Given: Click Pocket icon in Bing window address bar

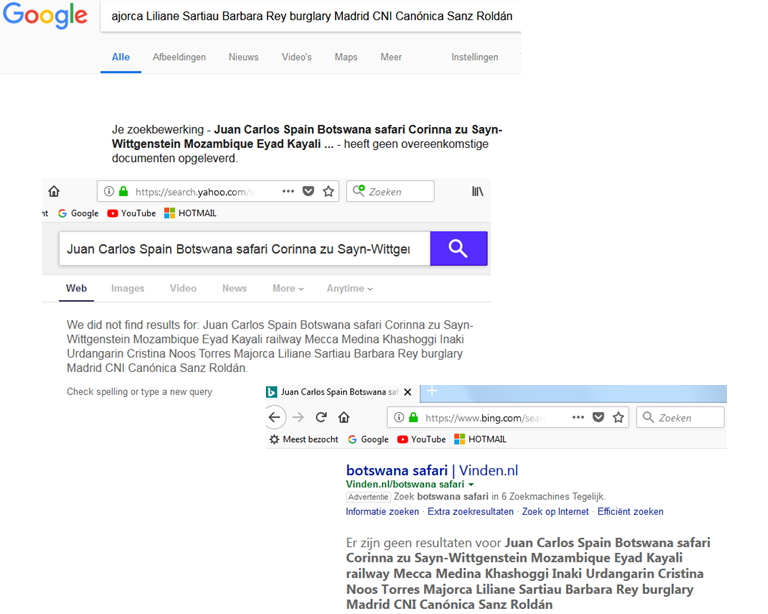Looking at the screenshot, I should [598, 418].
